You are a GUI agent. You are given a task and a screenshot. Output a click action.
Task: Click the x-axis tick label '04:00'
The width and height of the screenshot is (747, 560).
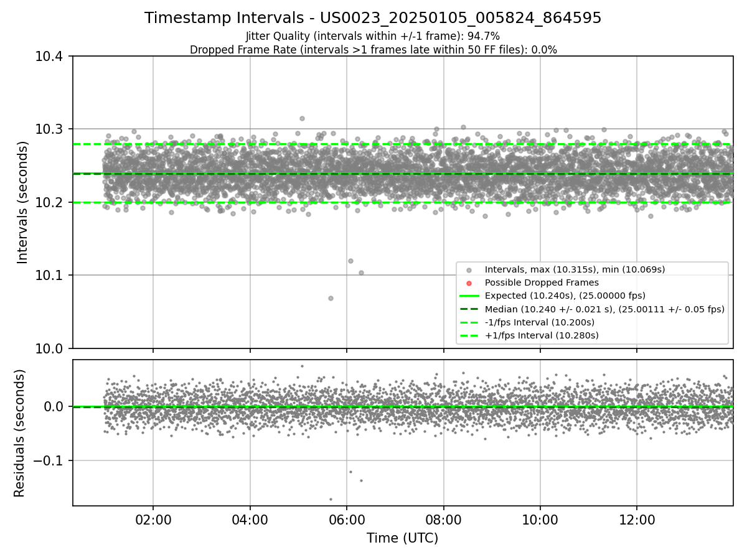pyautogui.click(x=250, y=520)
